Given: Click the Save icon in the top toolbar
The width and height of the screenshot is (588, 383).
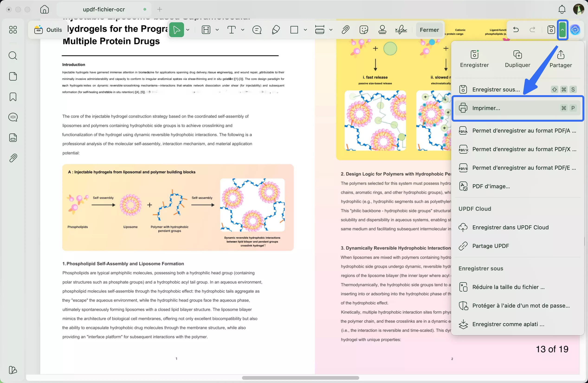Looking at the screenshot, I should pos(551,30).
